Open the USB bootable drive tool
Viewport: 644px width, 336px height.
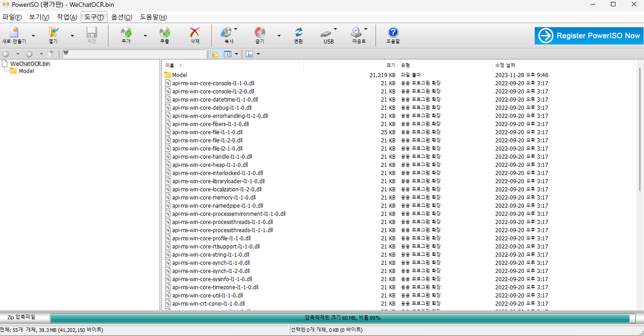point(327,35)
